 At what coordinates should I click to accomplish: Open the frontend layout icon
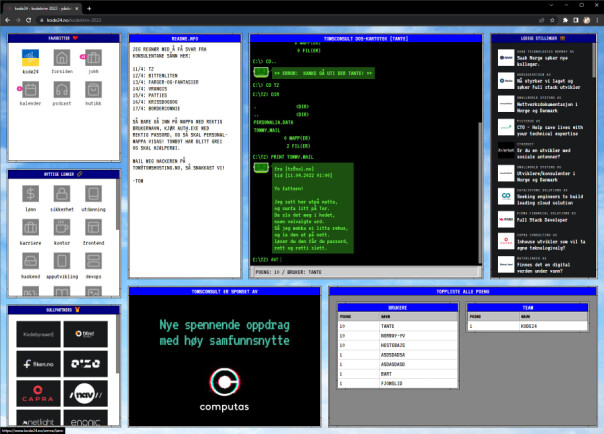pos(93,227)
